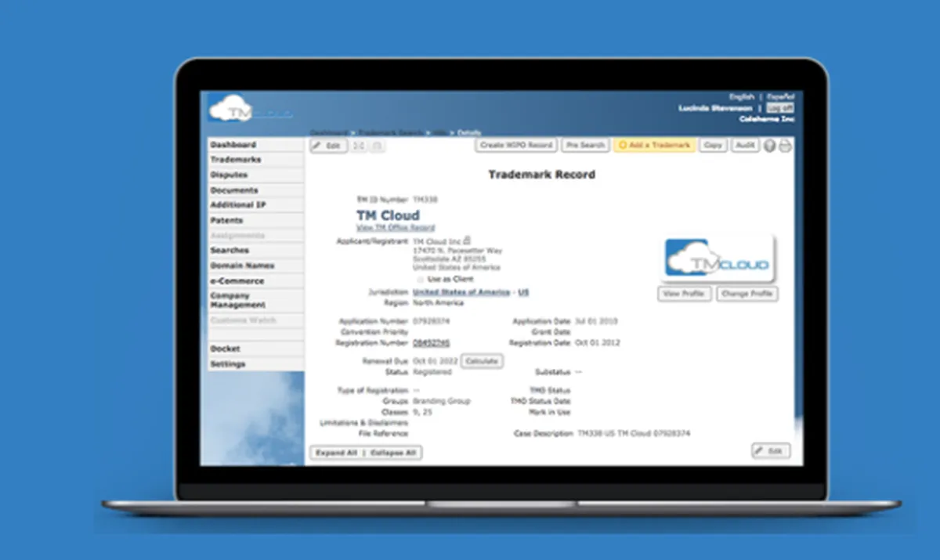Screen dimensions: 940x560
Task: Click the yellow Add a Trademark button
Action: (x=654, y=146)
